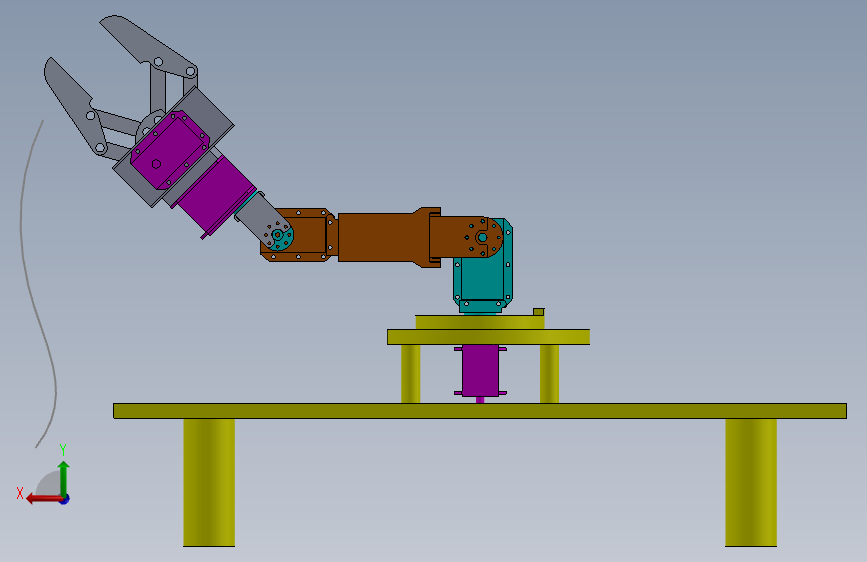The height and width of the screenshot is (562, 867).
Task: Click the right yellow table leg
Action: pos(751,482)
